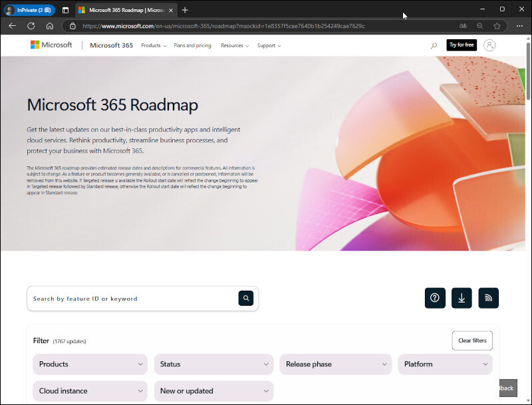Expand the Platform filter dropdown
The width and height of the screenshot is (532, 405).
(x=445, y=364)
